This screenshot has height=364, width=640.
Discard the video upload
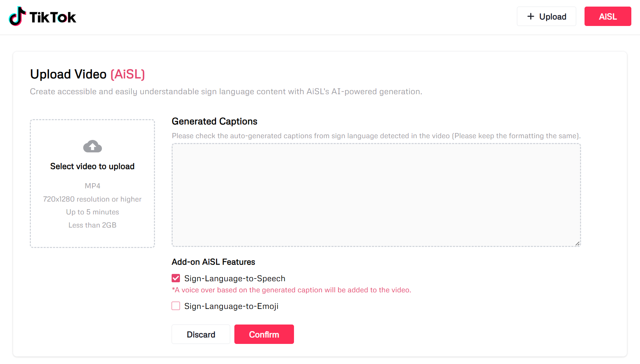pyautogui.click(x=201, y=334)
